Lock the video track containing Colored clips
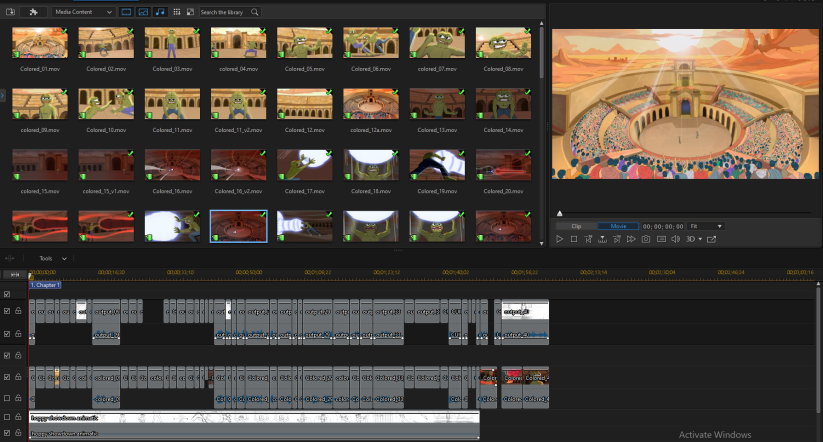The image size is (823, 442). pyautogui.click(x=18, y=377)
